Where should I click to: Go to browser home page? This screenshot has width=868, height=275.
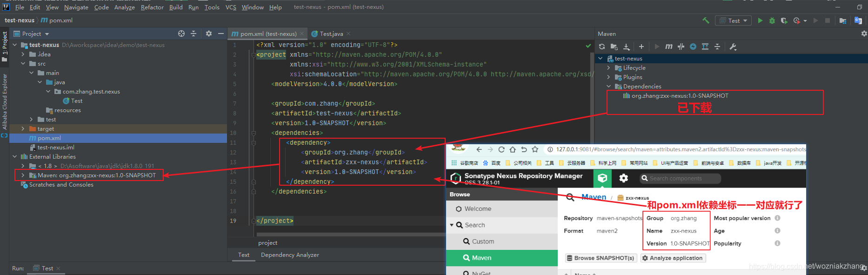pos(513,149)
